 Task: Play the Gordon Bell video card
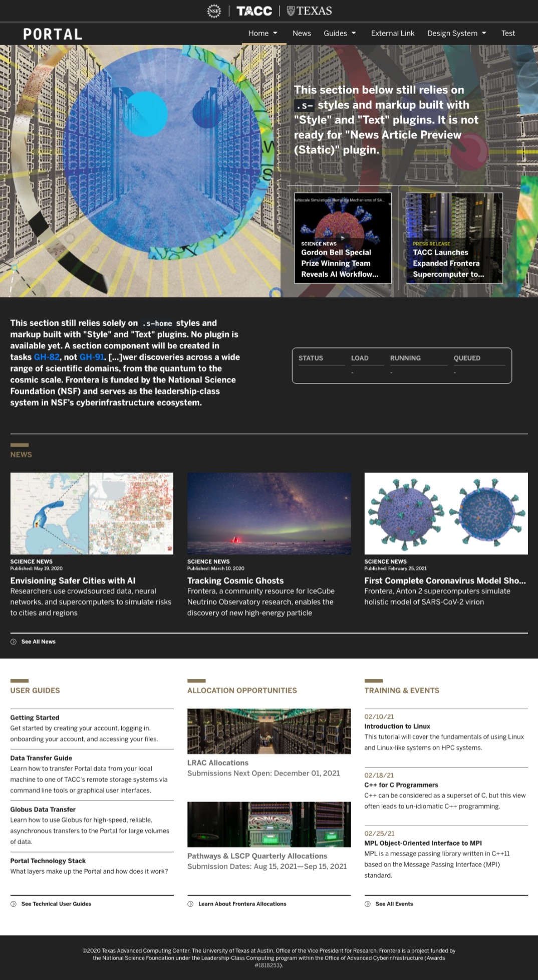click(343, 238)
